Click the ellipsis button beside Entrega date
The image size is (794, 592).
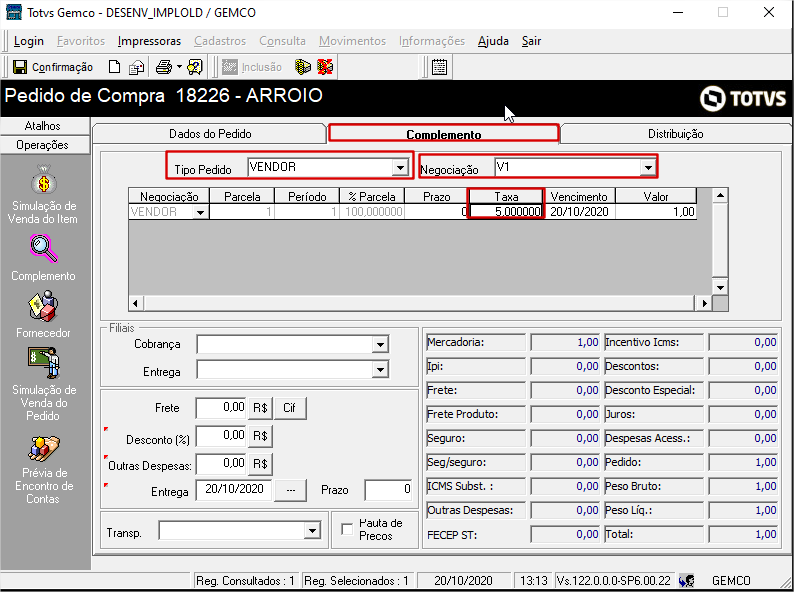pos(291,490)
